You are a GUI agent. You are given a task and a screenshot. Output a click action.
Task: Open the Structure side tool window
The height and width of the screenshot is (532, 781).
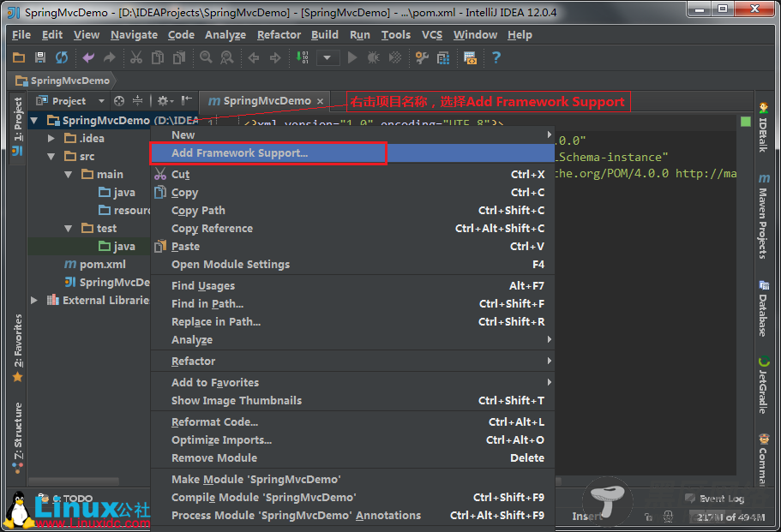pyautogui.click(x=17, y=436)
